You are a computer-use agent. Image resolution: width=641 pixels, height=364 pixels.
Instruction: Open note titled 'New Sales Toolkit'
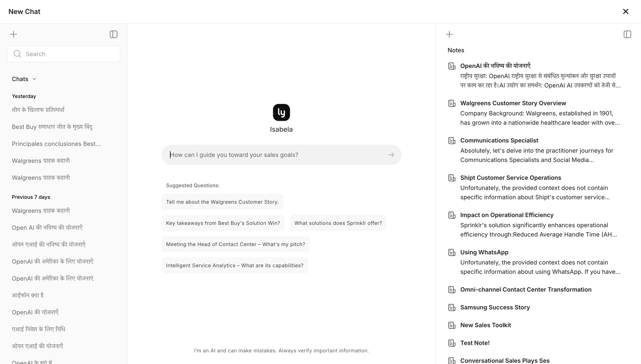click(485, 325)
